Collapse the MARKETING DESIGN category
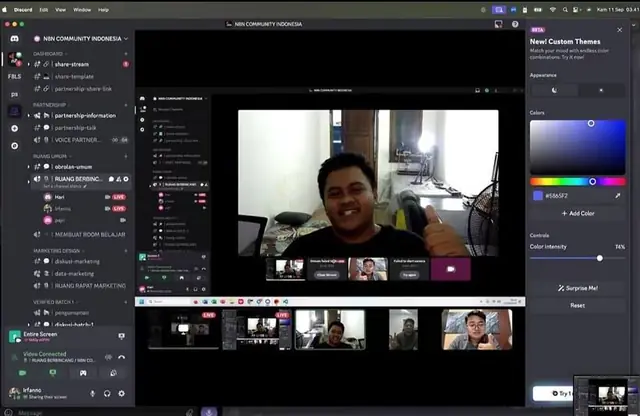Screen dimensions: 640x416 tap(57, 251)
